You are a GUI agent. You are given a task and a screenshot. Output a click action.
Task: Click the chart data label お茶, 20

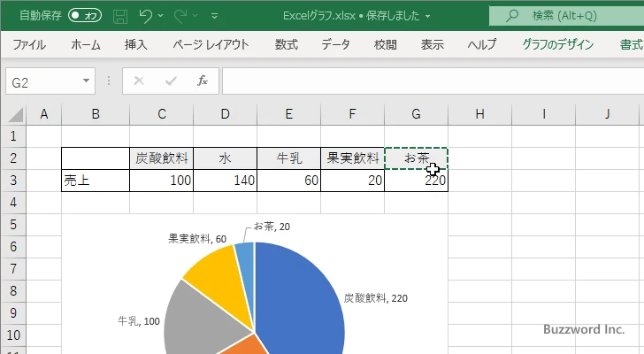272,227
